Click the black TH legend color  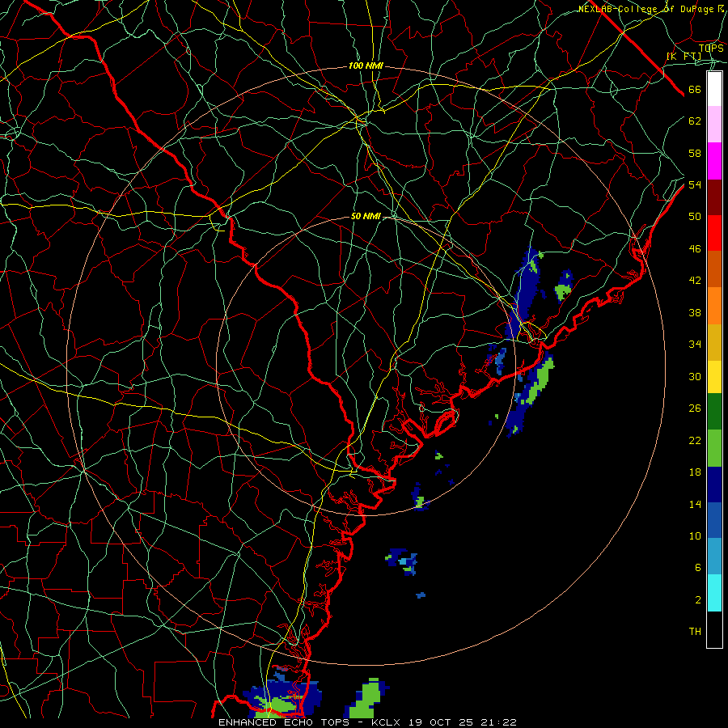click(714, 629)
